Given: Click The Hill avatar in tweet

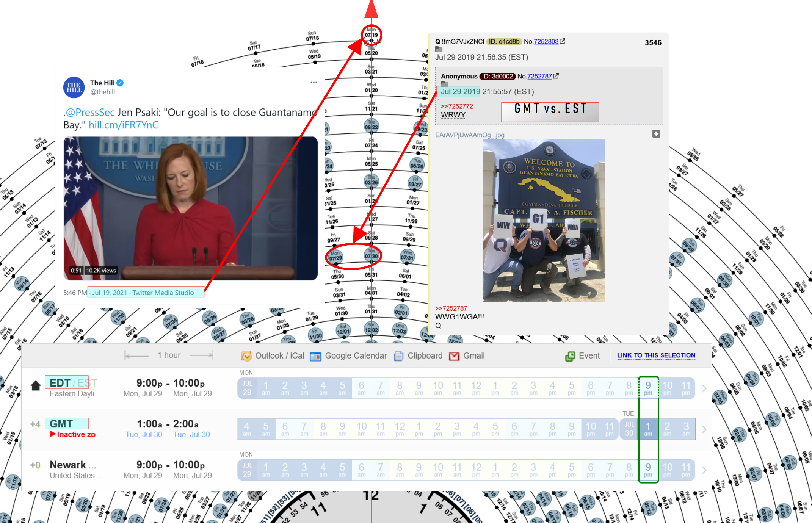Looking at the screenshot, I should point(74,87).
